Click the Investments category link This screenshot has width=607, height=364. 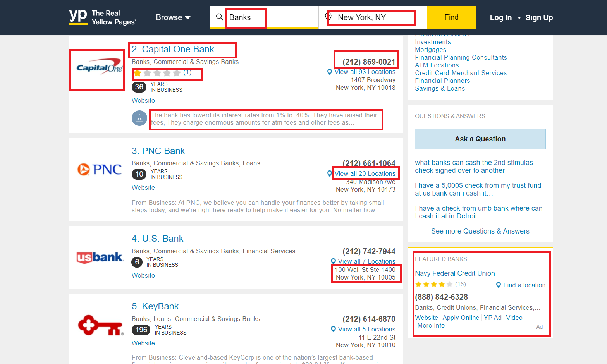coord(433,42)
